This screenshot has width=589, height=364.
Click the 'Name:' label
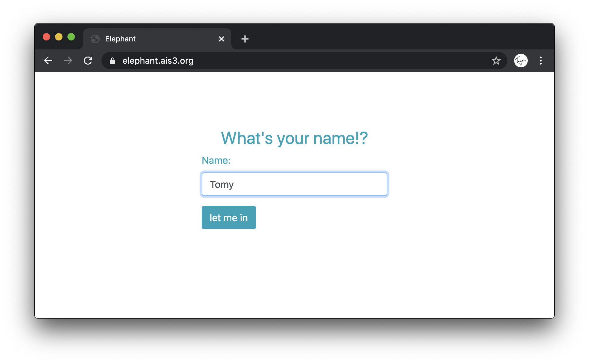pyautogui.click(x=216, y=160)
